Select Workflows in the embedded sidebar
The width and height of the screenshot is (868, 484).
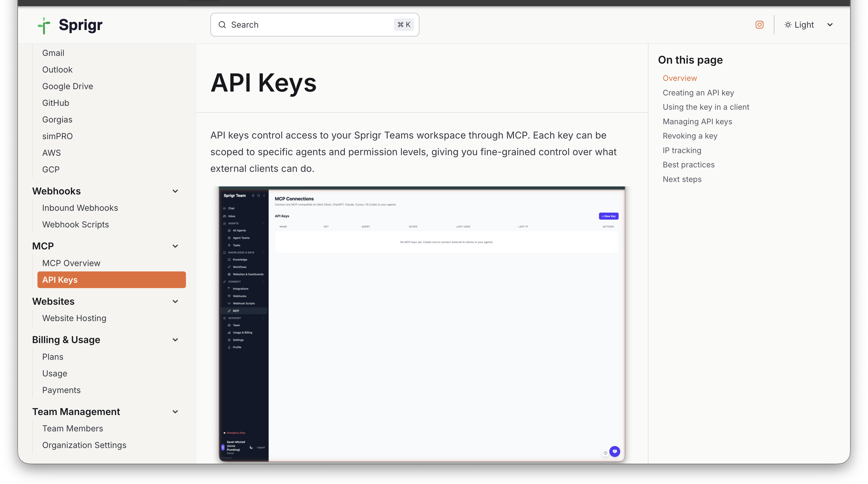coord(239,267)
